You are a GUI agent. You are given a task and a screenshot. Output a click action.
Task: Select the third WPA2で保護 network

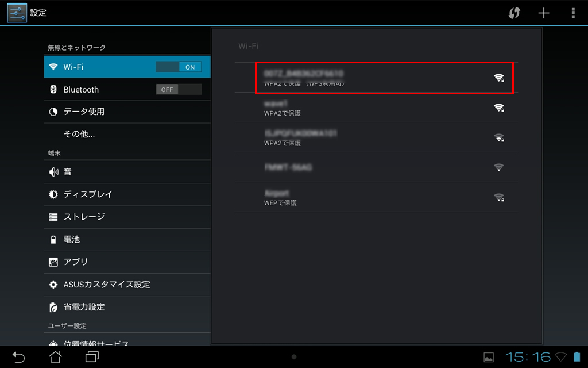click(377, 137)
